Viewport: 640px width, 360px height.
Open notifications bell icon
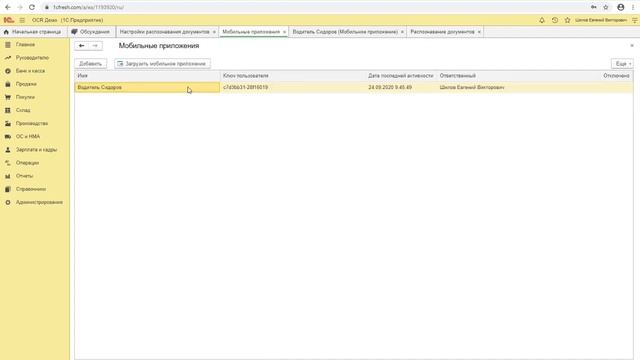(x=542, y=20)
